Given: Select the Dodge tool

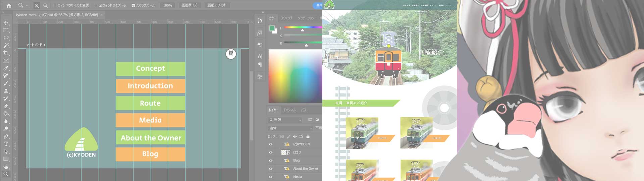Looking at the screenshot, I should (x=6, y=129).
